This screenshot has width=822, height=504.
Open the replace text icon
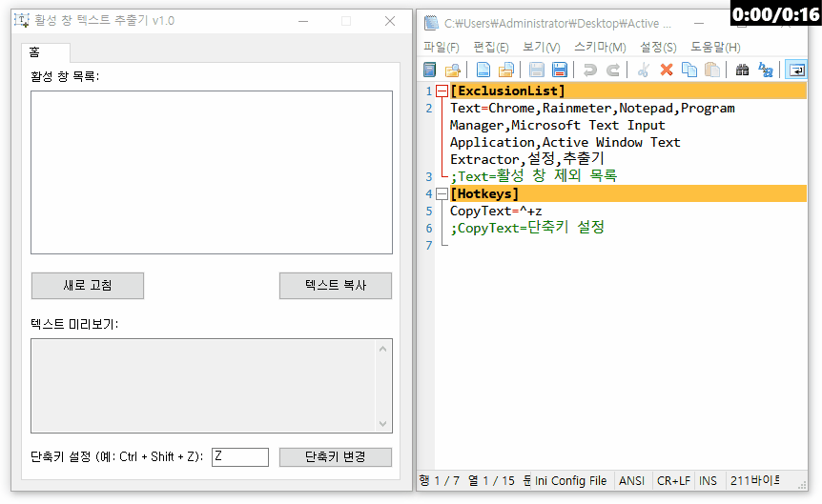[x=766, y=70]
